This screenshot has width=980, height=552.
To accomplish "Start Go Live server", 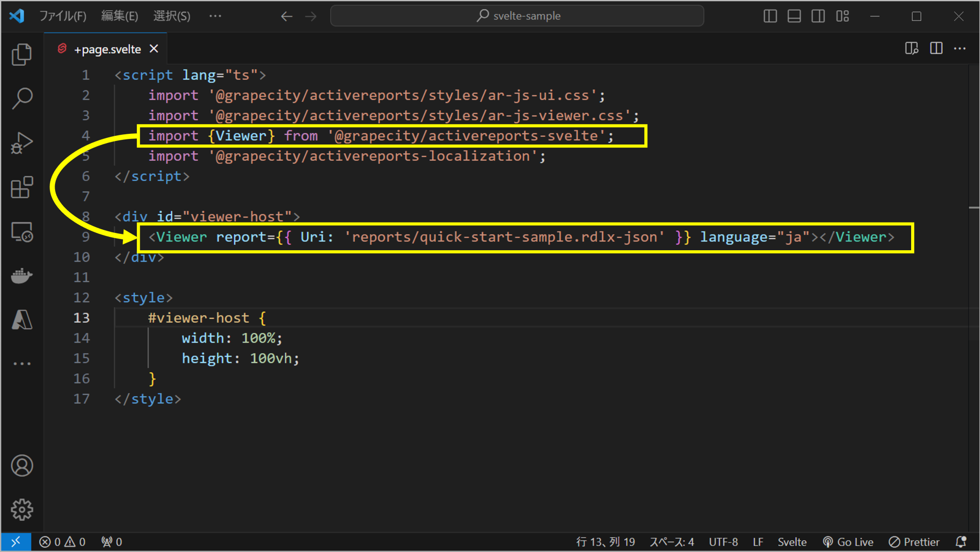I will pos(848,542).
